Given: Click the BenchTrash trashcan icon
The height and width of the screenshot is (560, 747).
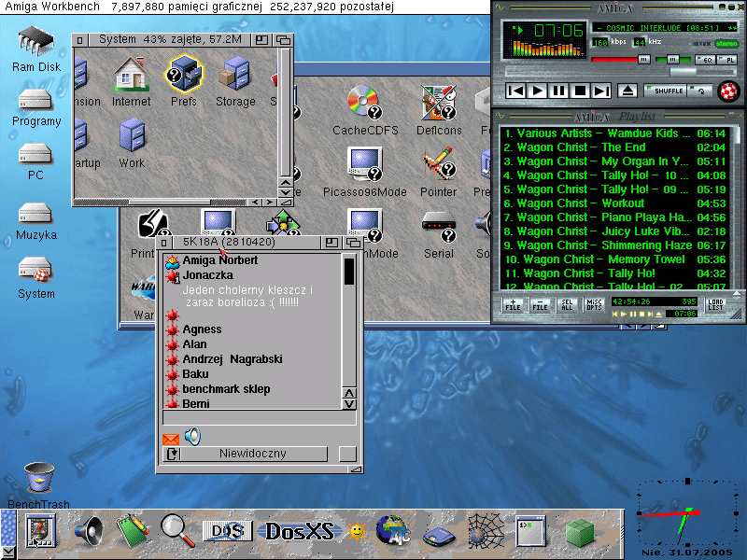Looking at the screenshot, I should pyautogui.click(x=39, y=478).
